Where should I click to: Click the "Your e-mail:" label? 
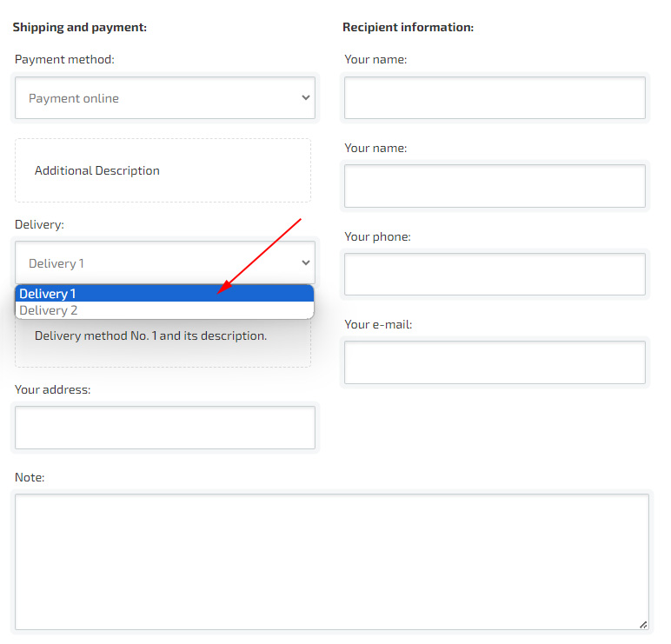pos(378,324)
